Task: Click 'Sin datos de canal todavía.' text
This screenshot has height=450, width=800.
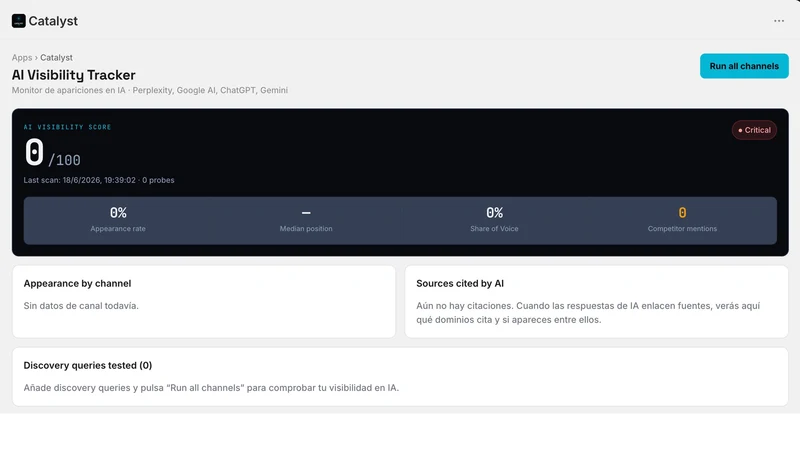Action: click(81, 306)
